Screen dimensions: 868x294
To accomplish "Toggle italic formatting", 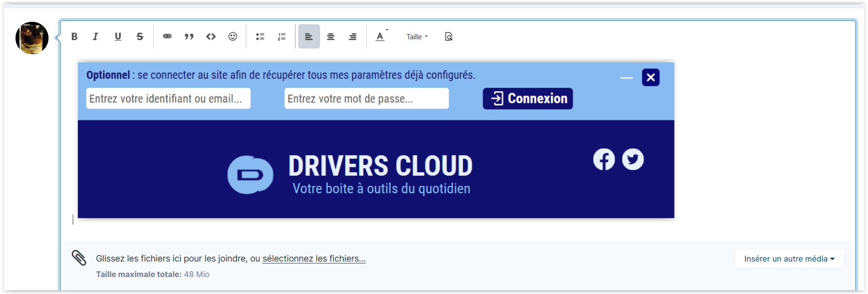I will coord(96,36).
